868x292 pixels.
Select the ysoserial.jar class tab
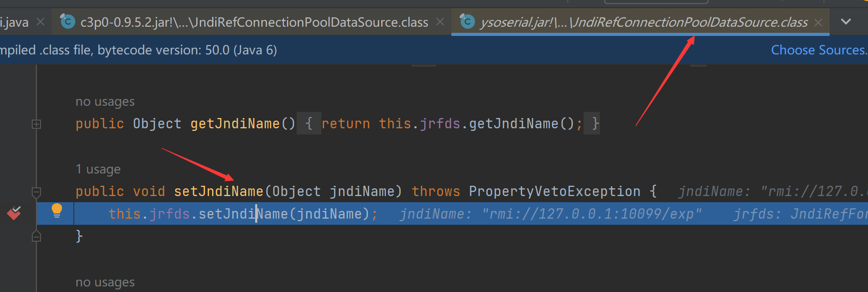coord(643,22)
